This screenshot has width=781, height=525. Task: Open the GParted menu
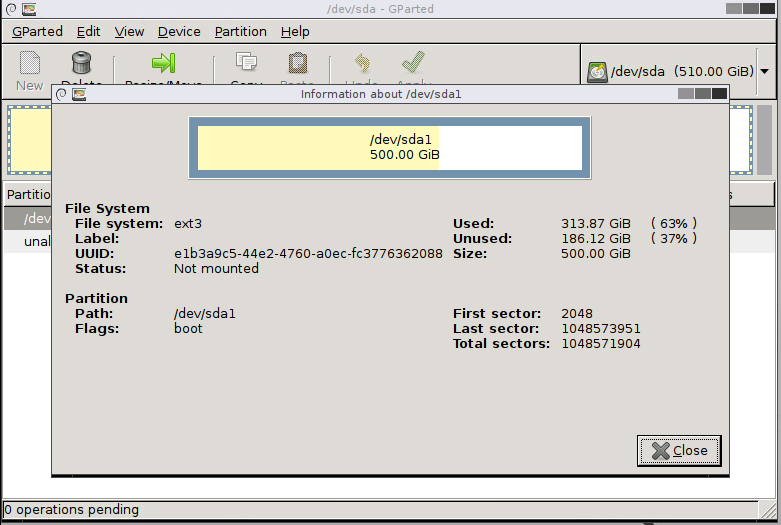click(x=37, y=31)
